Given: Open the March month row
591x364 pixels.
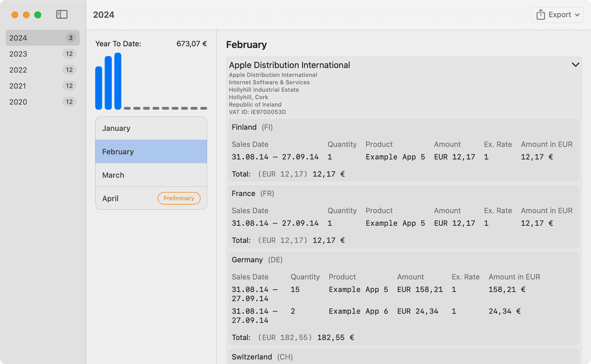Looking at the screenshot, I should click(151, 175).
